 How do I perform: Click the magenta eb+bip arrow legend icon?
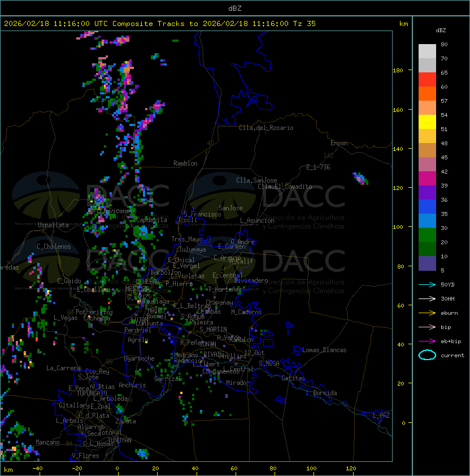pyautogui.click(x=427, y=341)
